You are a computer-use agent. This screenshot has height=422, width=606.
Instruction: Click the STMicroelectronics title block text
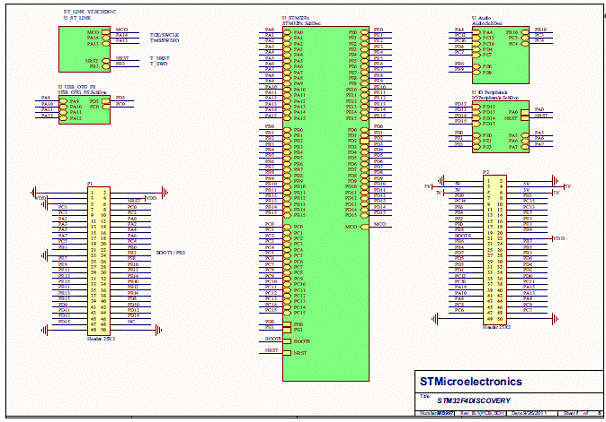471,381
